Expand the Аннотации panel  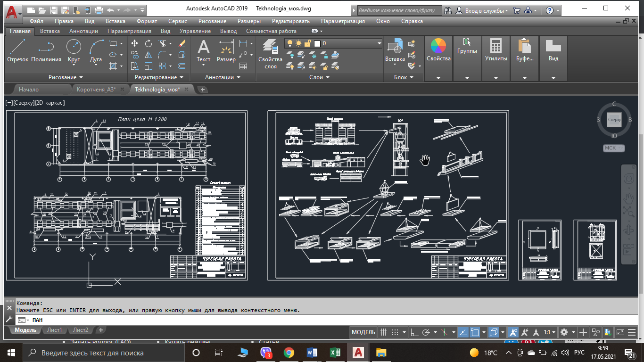[223, 77]
